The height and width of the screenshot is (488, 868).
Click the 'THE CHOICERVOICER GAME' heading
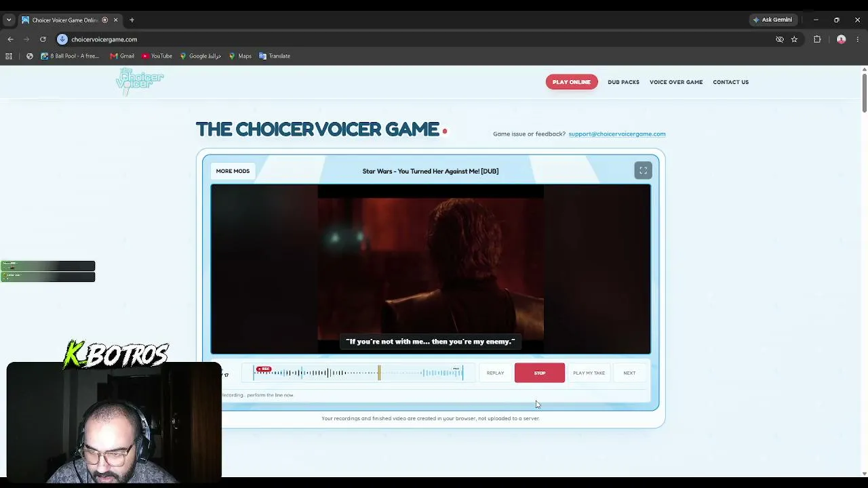click(x=317, y=129)
